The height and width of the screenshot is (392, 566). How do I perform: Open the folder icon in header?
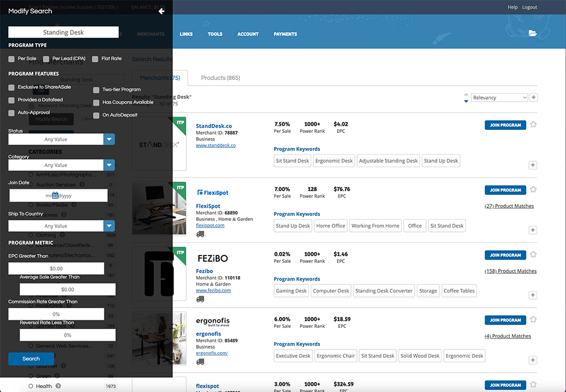point(532,33)
